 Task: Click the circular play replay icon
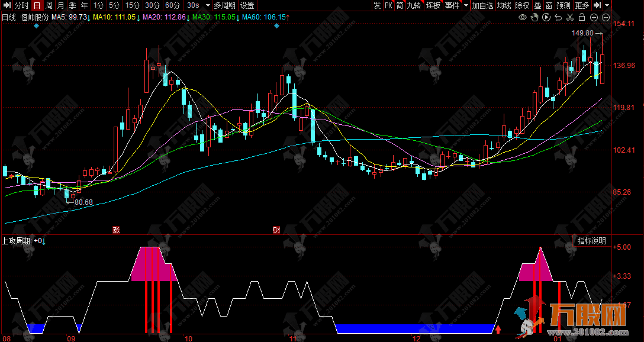(546, 18)
